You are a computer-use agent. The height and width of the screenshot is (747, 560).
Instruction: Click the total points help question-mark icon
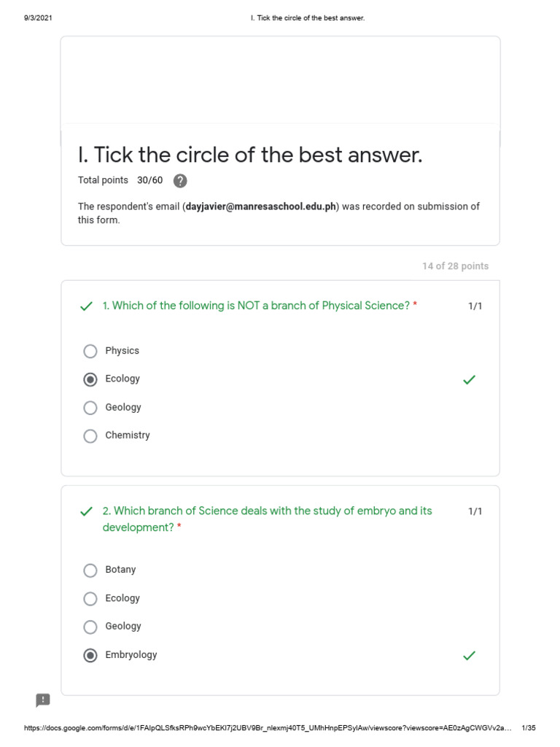(x=180, y=181)
